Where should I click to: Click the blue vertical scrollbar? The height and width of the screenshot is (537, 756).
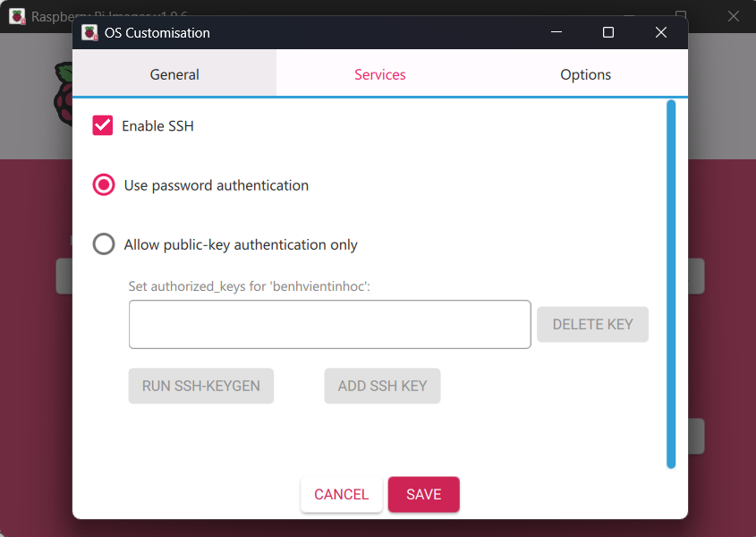(671, 284)
